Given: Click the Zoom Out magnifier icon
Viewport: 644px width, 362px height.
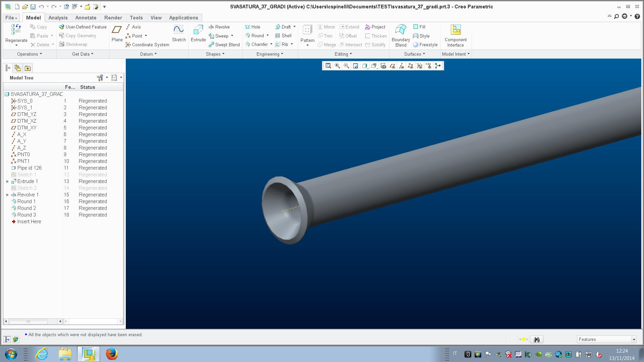Looking at the screenshot, I should click(346, 66).
